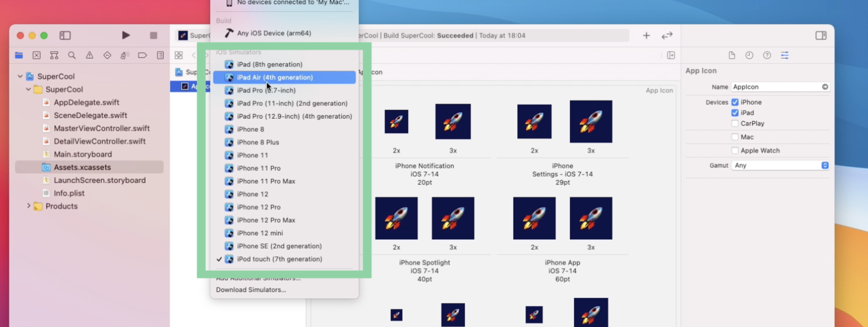The width and height of the screenshot is (868, 327).
Task: Choose iPad Pro (11-inch) (2nd generation)
Action: pos(285,103)
